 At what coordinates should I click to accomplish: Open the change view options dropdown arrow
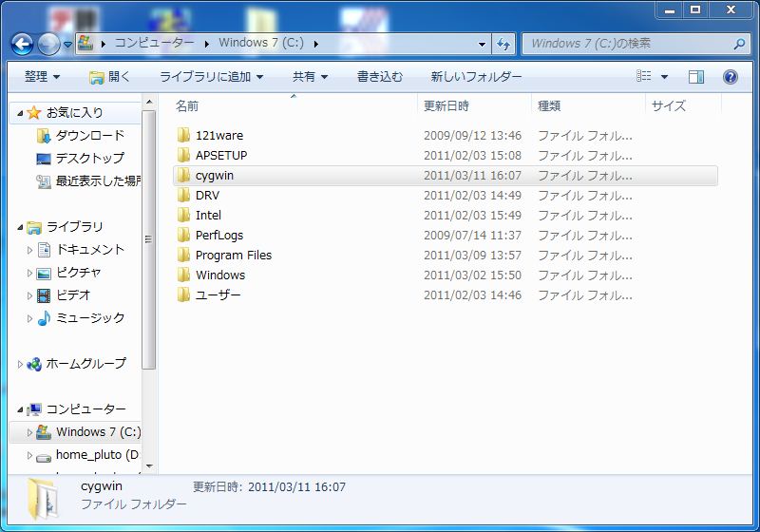[664, 77]
